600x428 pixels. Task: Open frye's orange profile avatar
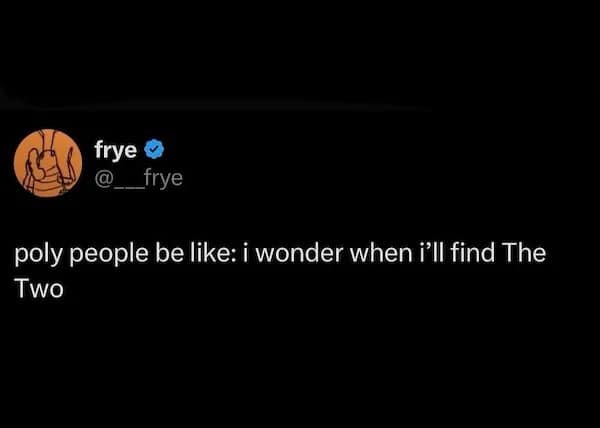[x=47, y=163]
